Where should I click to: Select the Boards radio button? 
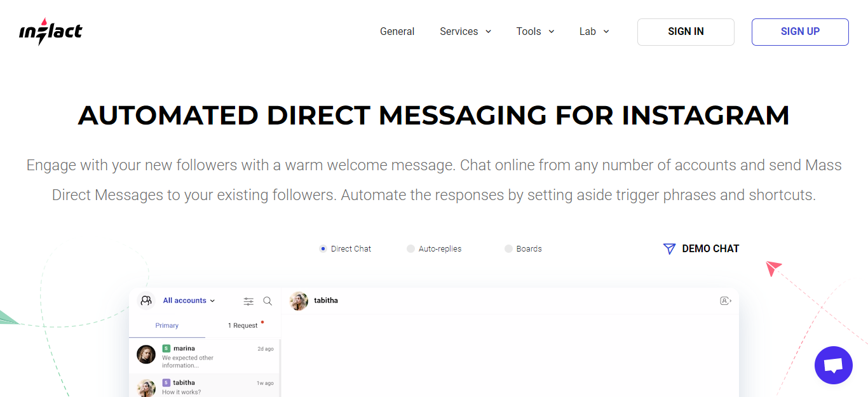coord(508,248)
